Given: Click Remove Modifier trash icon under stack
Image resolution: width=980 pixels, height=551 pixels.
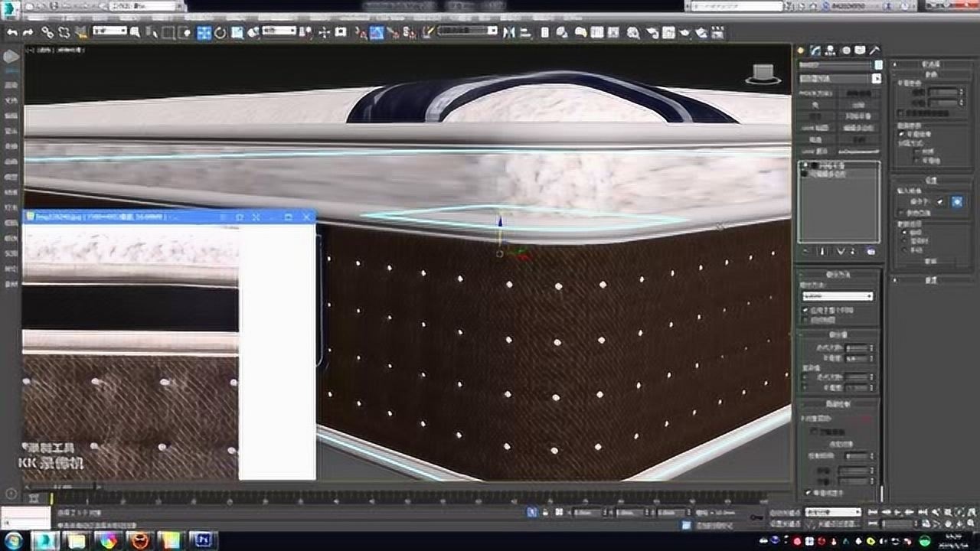Looking at the screenshot, I should point(853,251).
